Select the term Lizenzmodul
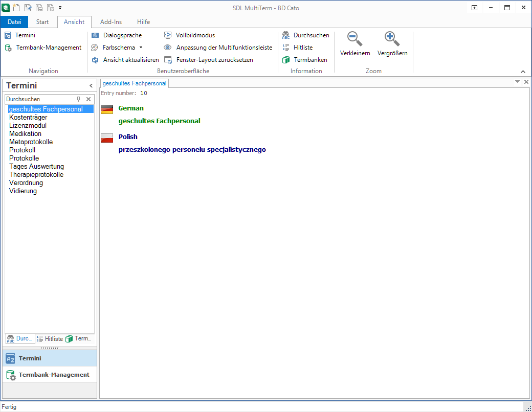 coord(28,125)
